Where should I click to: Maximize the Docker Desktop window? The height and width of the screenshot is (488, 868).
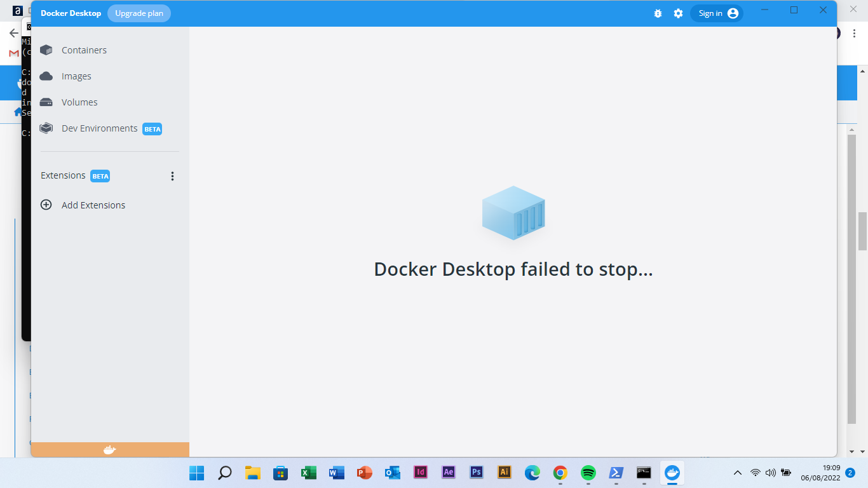(x=794, y=10)
